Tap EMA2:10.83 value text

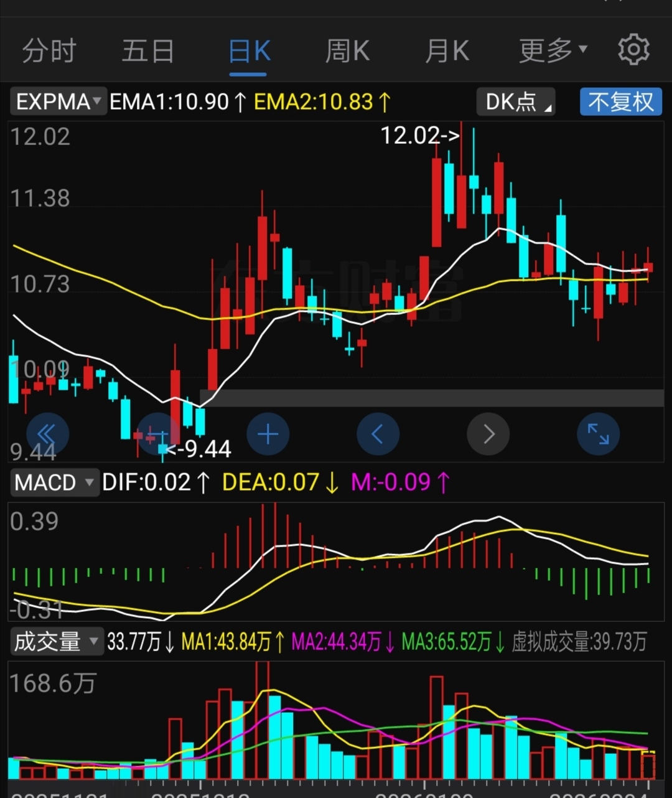pyautogui.click(x=322, y=101)
